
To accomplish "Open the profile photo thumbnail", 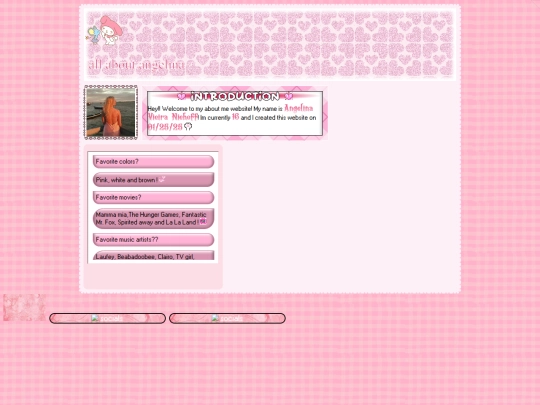I will (111, 112).
